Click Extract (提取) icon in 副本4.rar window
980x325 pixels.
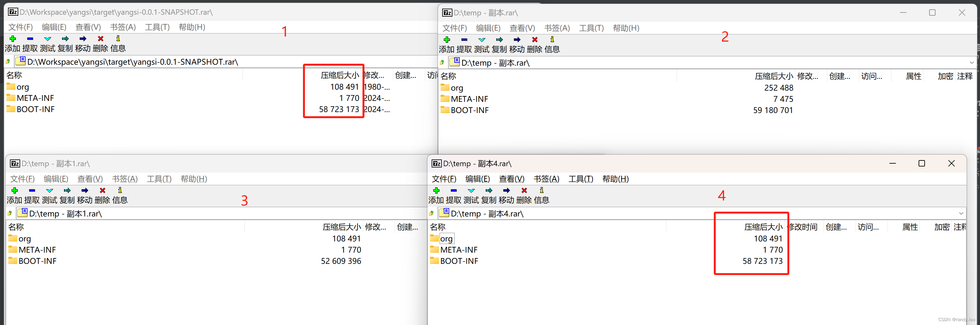(x=453, y=190)
